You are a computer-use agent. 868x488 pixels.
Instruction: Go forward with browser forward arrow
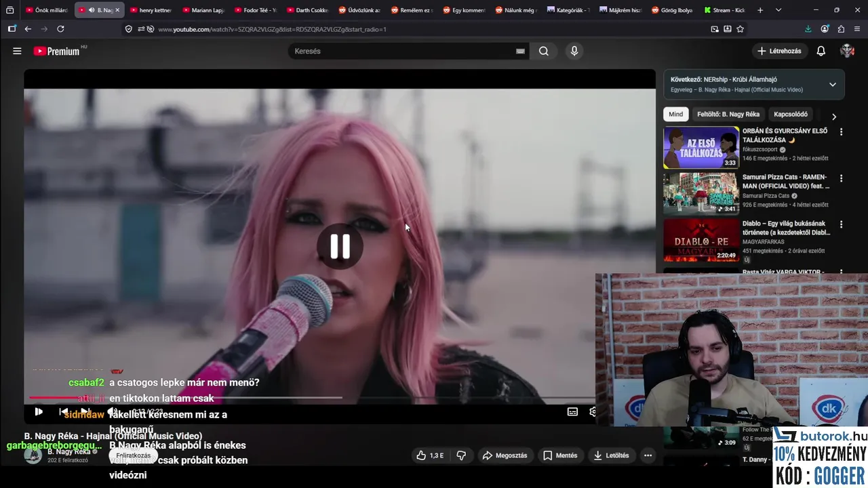tap(44, 29)
